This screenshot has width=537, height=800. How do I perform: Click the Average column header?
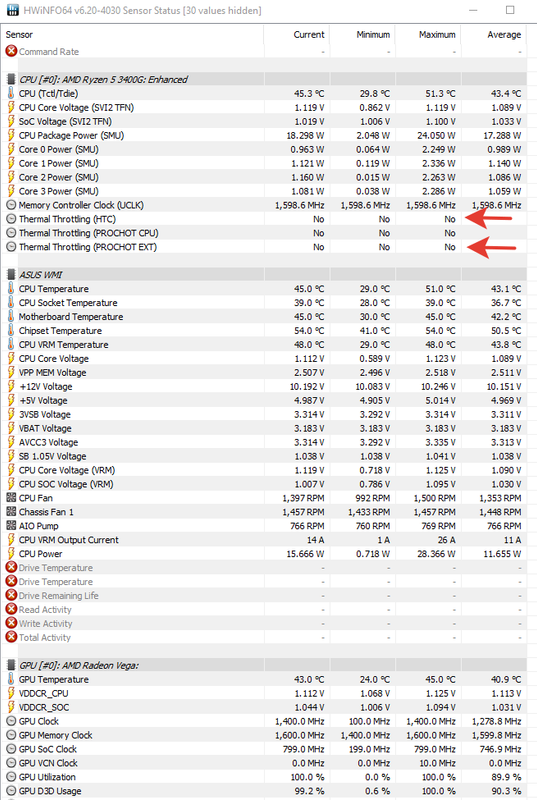(504, 34)
